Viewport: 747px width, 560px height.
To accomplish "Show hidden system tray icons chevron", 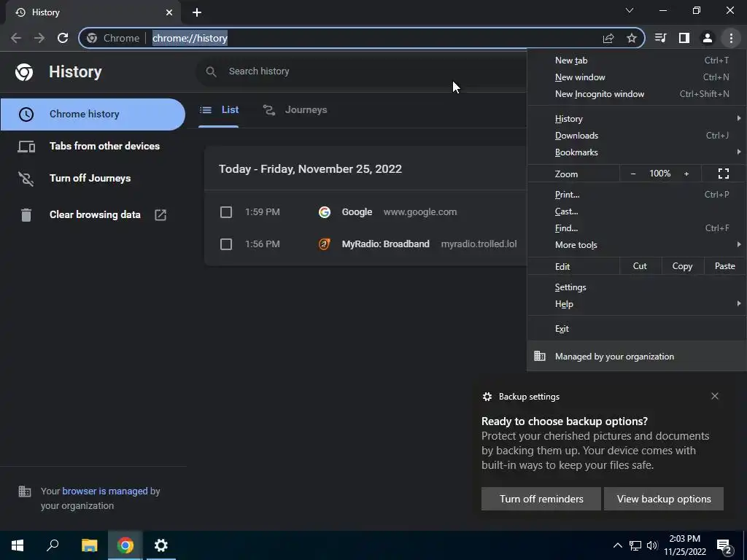I will 617,545.
